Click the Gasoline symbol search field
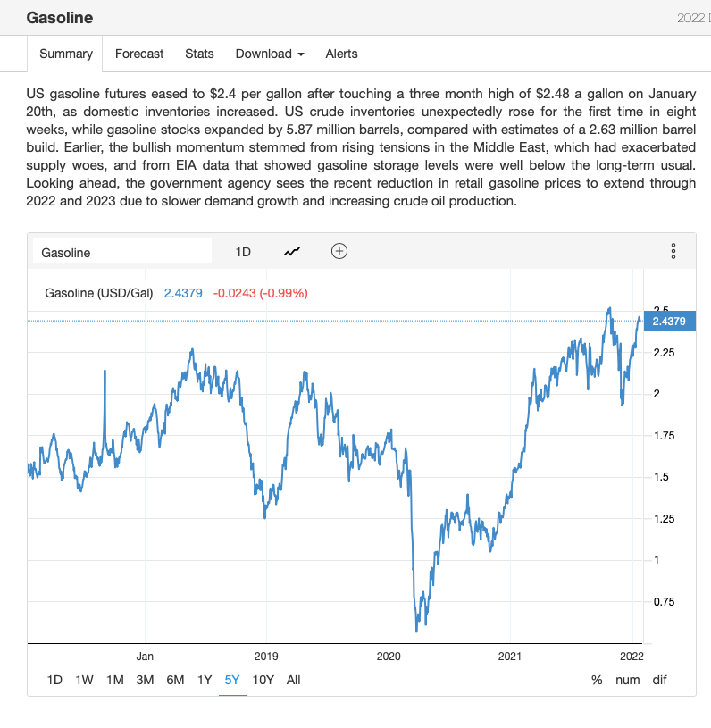The image size is (711, 728). click(122, 252)
